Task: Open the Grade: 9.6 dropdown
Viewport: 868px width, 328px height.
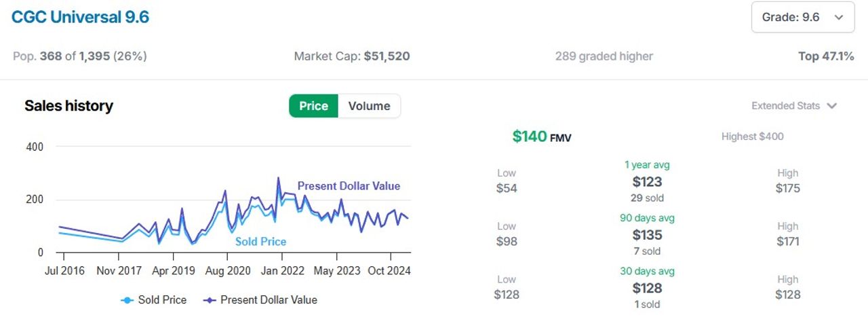Action: click(803, 18)
